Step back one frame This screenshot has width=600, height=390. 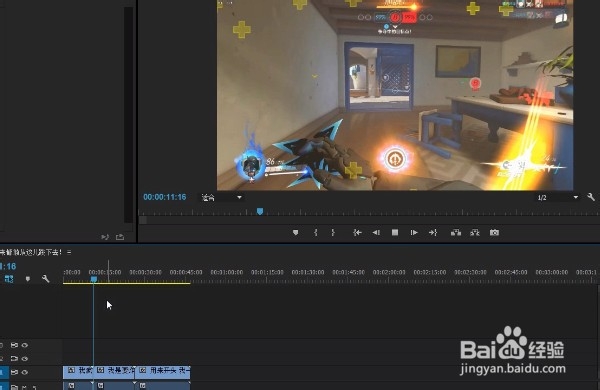(376, 232)
